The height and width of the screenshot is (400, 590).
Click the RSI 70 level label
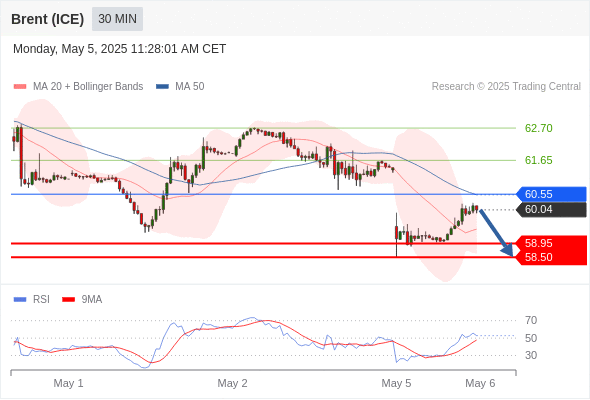pos(531,320)
